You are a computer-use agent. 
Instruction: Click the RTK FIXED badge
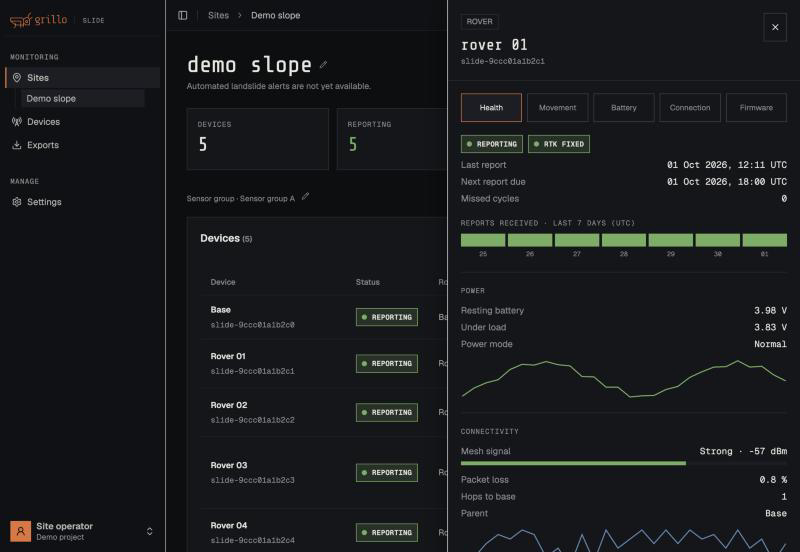(x=559, y=144)
